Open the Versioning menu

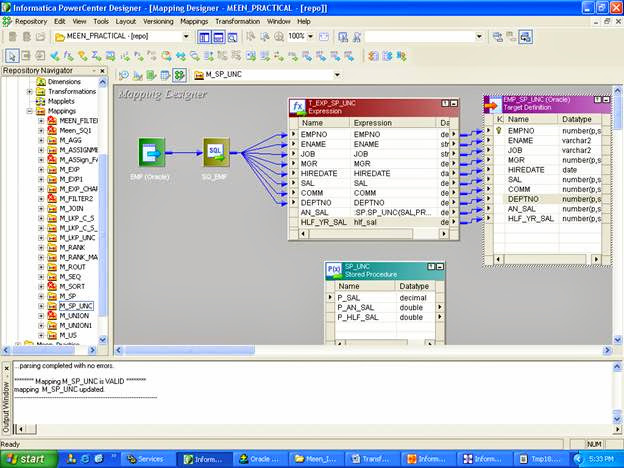point(158,21)
